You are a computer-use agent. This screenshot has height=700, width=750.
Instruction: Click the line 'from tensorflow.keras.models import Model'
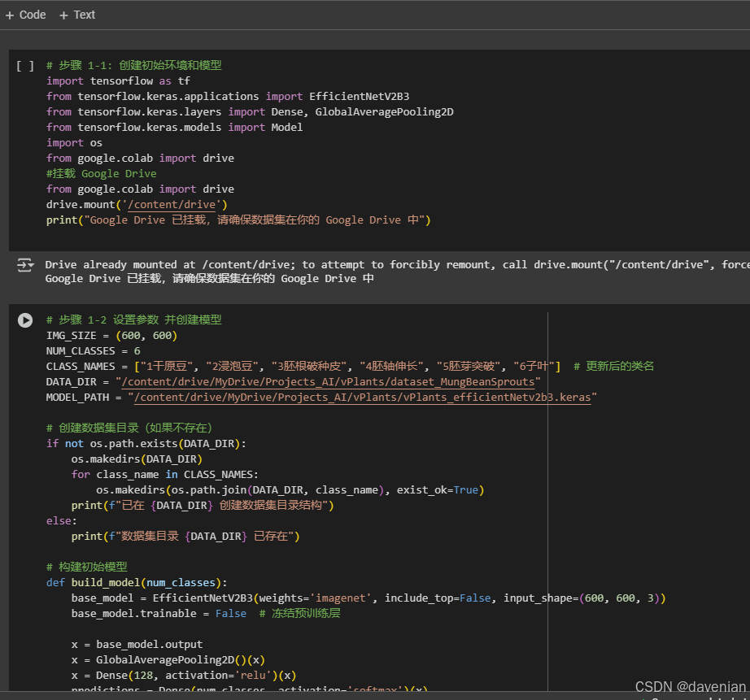[174, 127]
